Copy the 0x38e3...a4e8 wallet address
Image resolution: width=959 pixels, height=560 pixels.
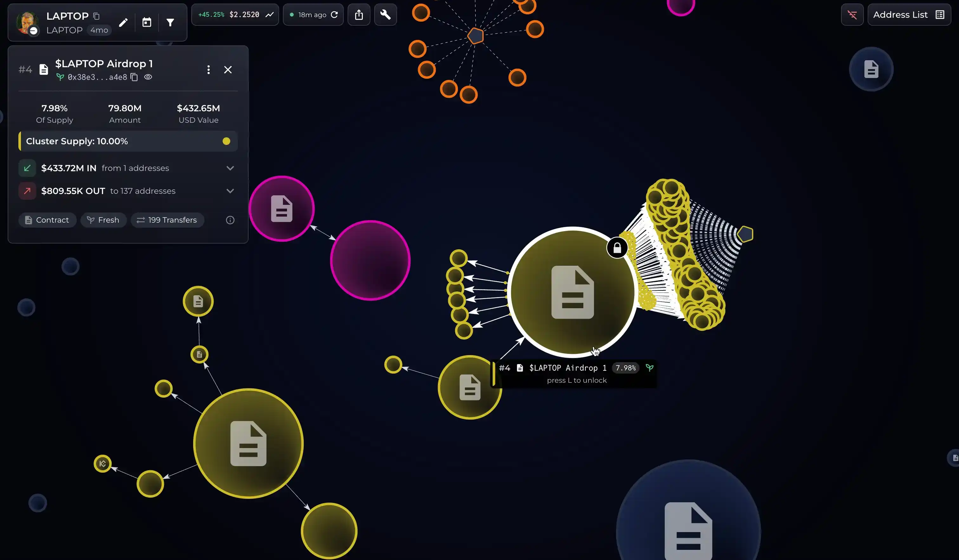(x=134, y=77)
